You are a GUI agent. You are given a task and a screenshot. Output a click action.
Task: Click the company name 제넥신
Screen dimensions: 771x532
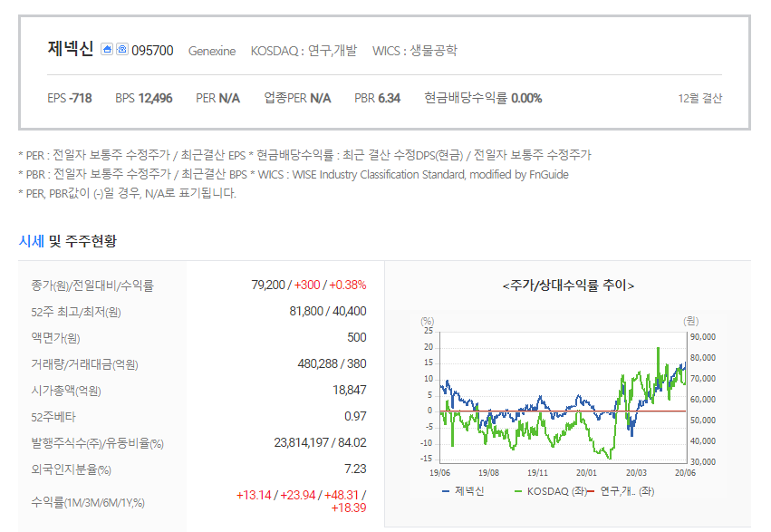71,49
